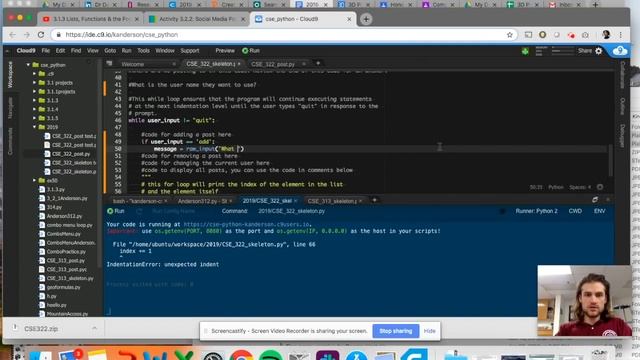Open the Tools menu
Image resolution: width=640 pixels, height=360 pixels.
click(143, 51)
